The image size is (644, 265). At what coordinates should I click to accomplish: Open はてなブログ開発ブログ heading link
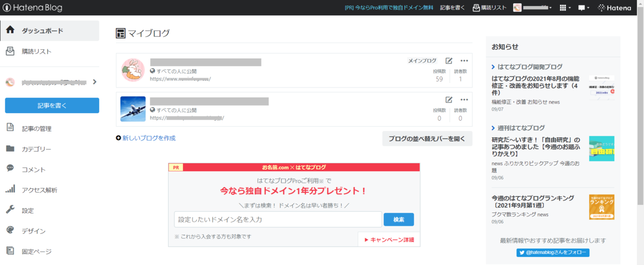(x=530, y=67)
